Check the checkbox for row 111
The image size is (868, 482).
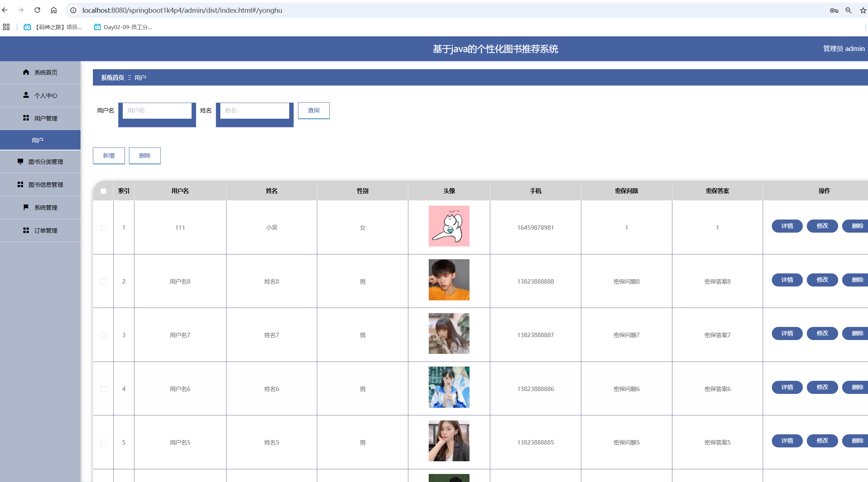tap(103, 228)
